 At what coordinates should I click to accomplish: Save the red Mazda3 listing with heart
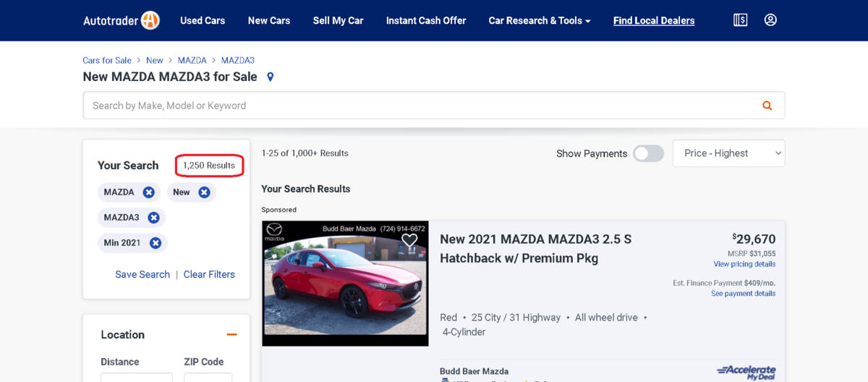click(410, 240)
